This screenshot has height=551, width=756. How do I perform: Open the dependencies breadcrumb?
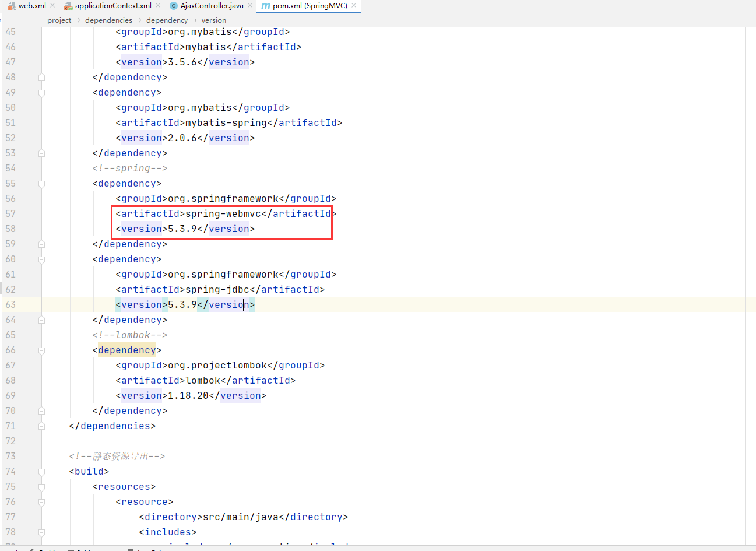[x=108, y=20]
